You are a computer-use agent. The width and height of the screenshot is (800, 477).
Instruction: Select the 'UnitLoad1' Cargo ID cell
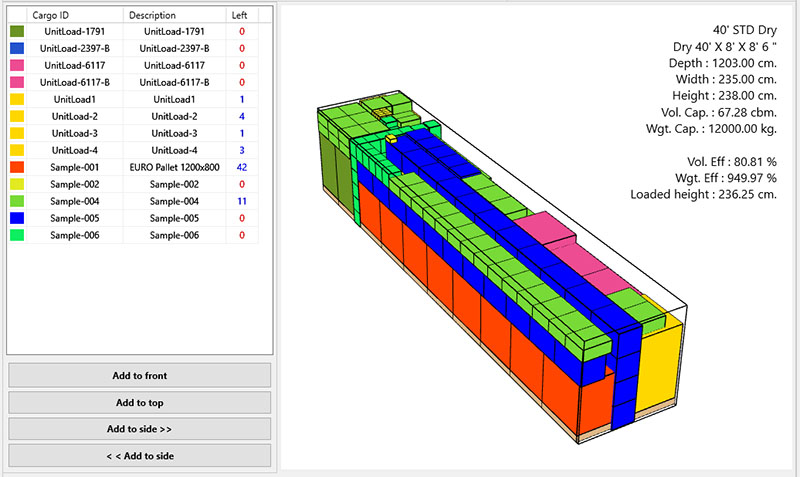[74, 99]
